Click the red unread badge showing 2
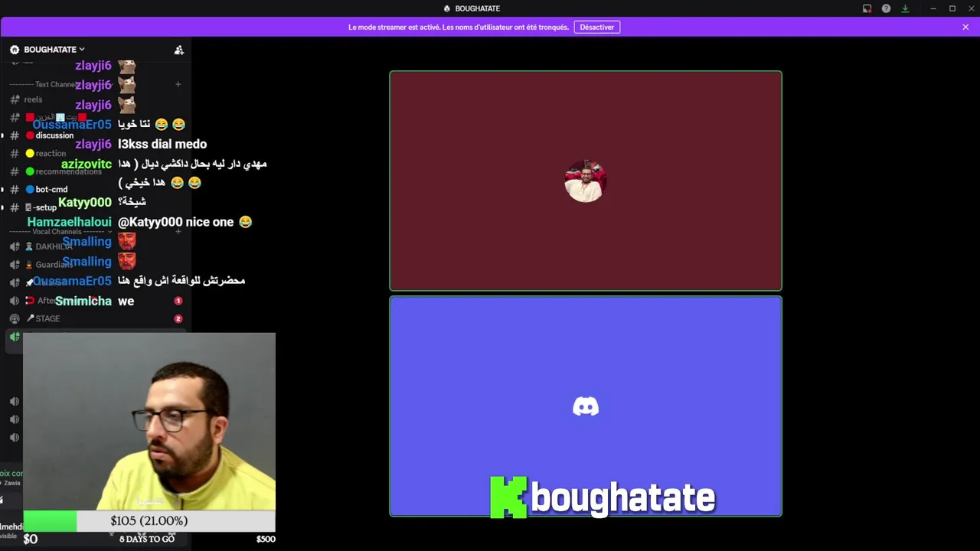Screen dimensions: 980x551 tap(178, 318)
